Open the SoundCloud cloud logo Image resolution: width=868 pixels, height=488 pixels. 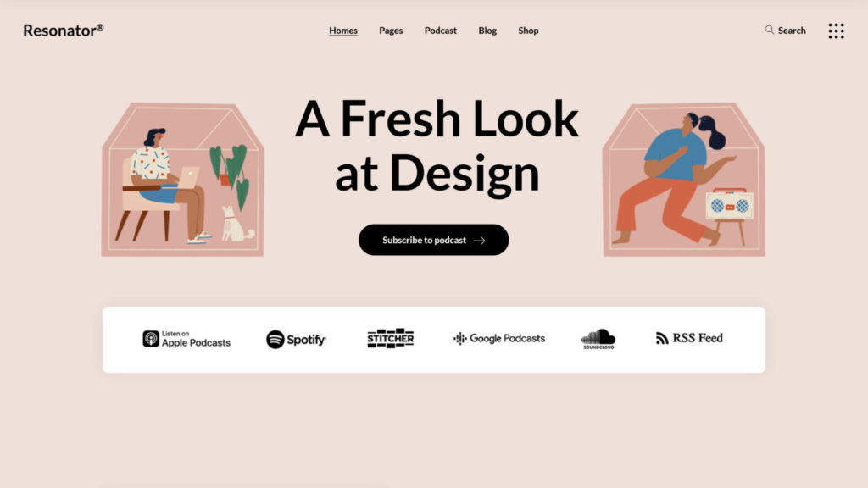(x=598, y=339)
